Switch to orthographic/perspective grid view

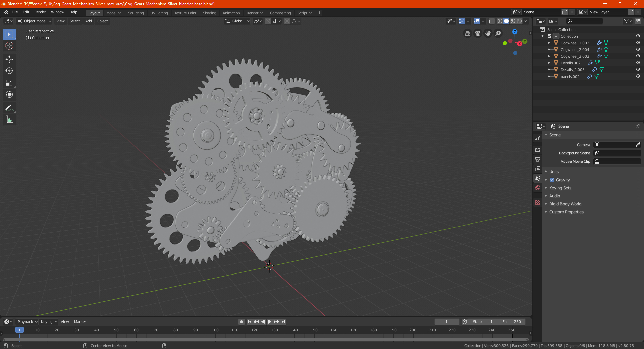[467, 33]
